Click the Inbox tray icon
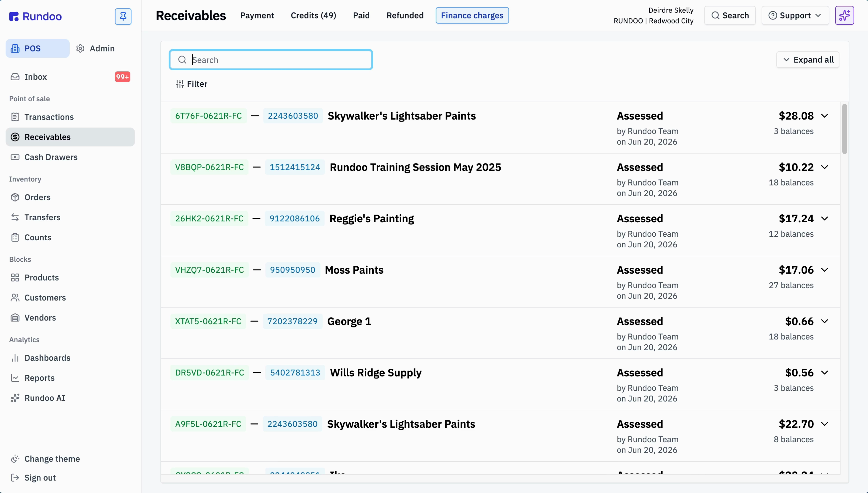 pos(15,77)
